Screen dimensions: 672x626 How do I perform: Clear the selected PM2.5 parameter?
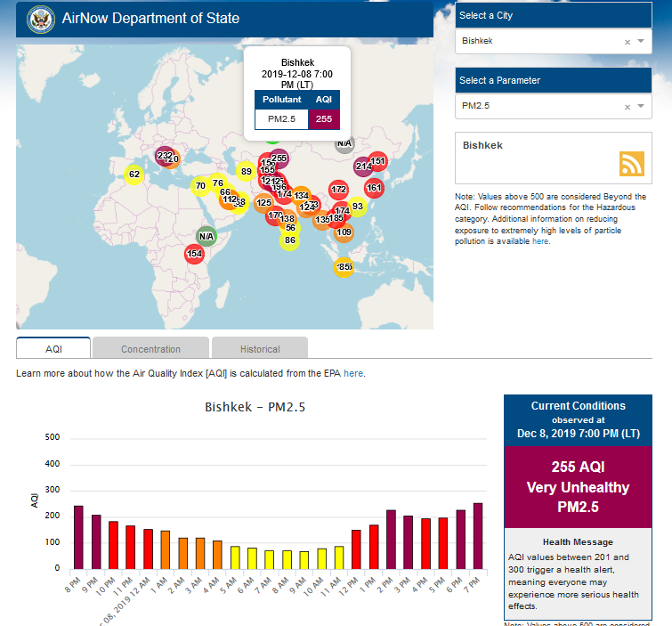click(x=627, y=107)
